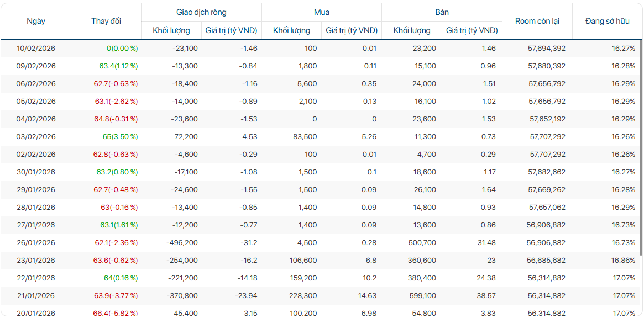Click the 63.9(-3.77 %) change value
The width and height of the screenshot is (644, 318).
(116, 296)
